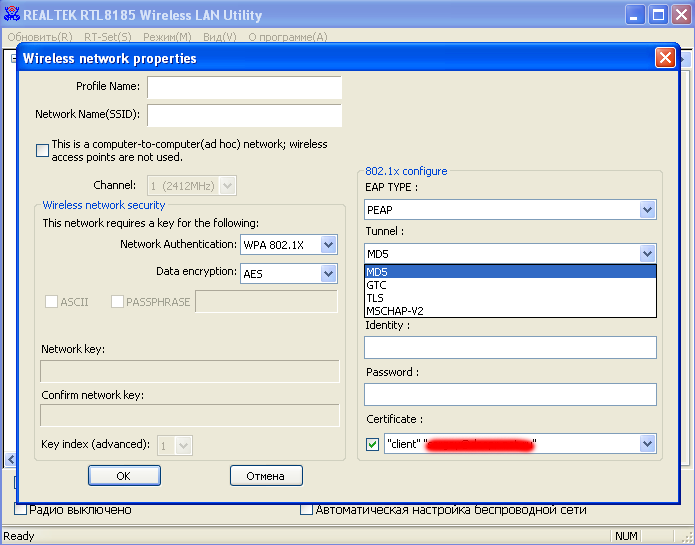Collapse the Tunnel dropdown arrow

[647, 254]
